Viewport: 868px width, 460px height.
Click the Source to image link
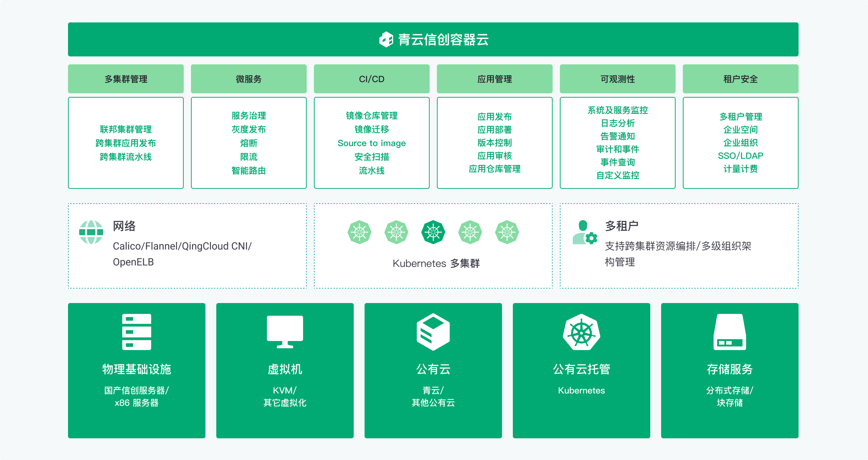click(x=371, y=143)
